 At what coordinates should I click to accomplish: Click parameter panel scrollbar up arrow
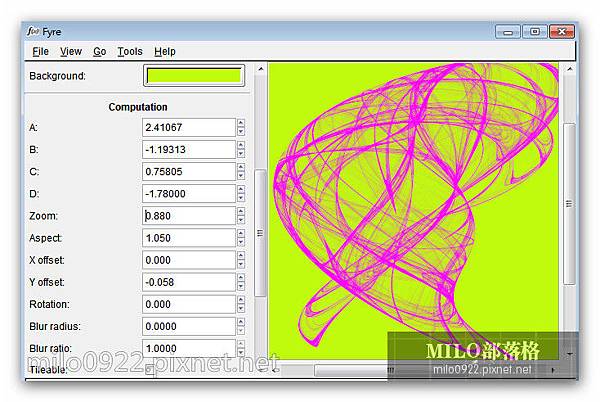click(x=261, y=69)
